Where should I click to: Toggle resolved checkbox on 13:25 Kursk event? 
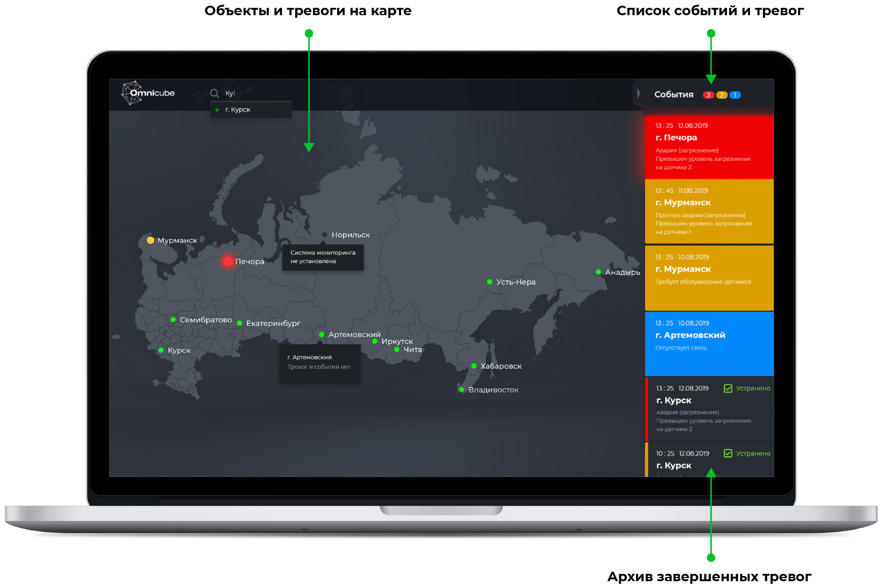(x=728, y=388)
